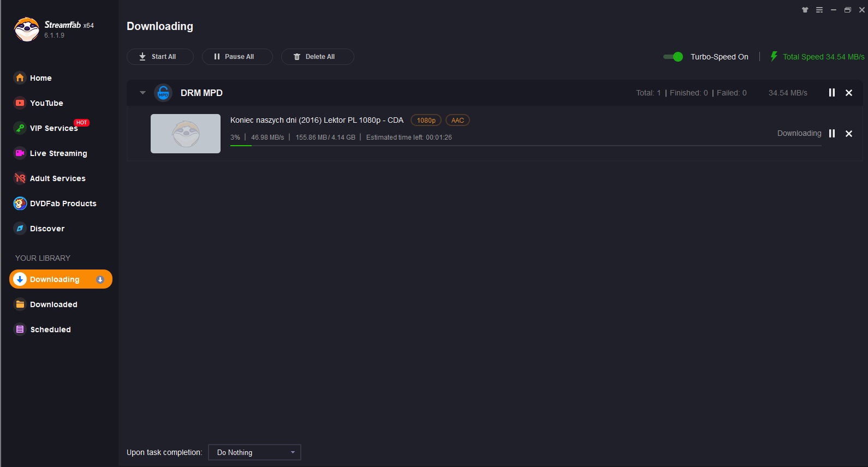Maximize the StreamFab window
Image resolution: width=868 pixels, height=467 pixels.
(848, 10)
